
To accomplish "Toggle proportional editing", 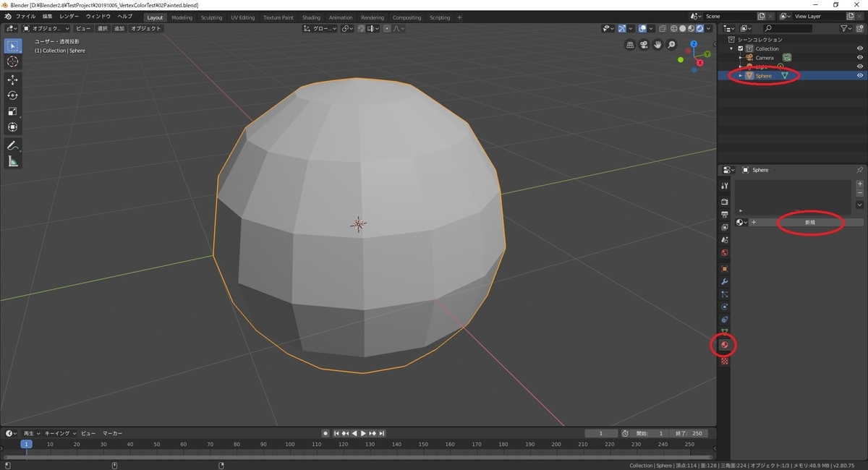I will 387,28.
